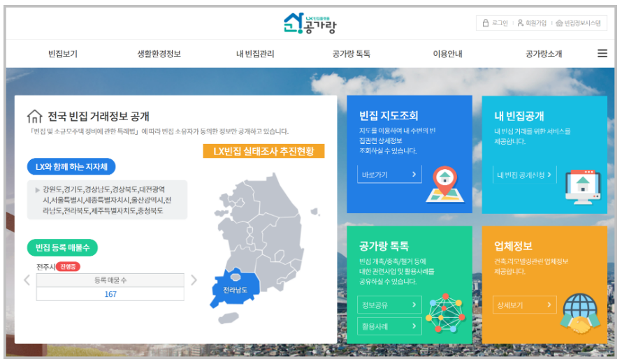Viewport: 622px width, 364px height.
Task: Click LX빈집 실태조사 추진현황 banner
Action: point(263,151)
